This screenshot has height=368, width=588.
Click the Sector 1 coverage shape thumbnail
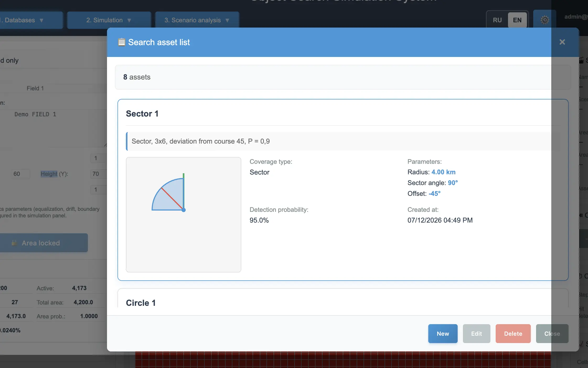183,214
